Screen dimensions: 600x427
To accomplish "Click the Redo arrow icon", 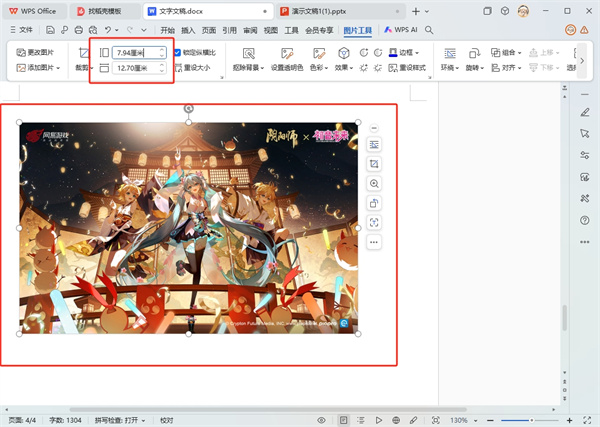I will point(130,30).
